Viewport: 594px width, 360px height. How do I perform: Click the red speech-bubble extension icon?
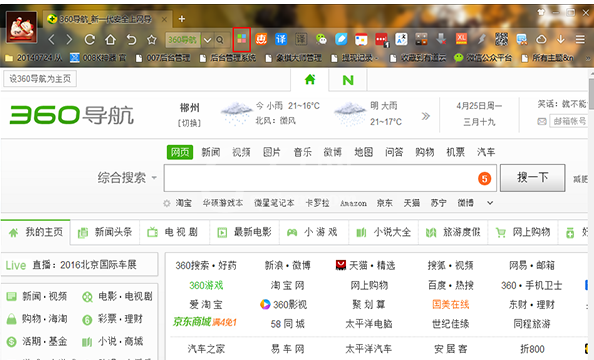click(x=381, y=39)
